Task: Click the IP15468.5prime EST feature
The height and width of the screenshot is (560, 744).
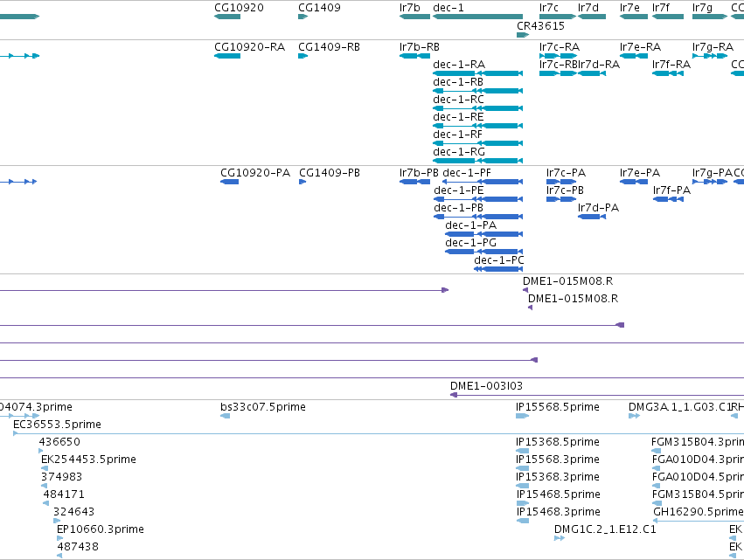Action: [523, 503]
